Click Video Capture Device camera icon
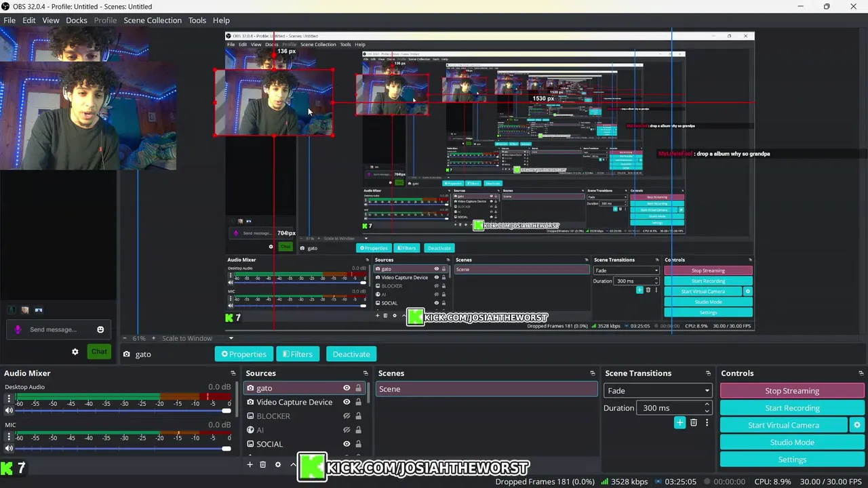868x488 pixels. tap(250, 402)
